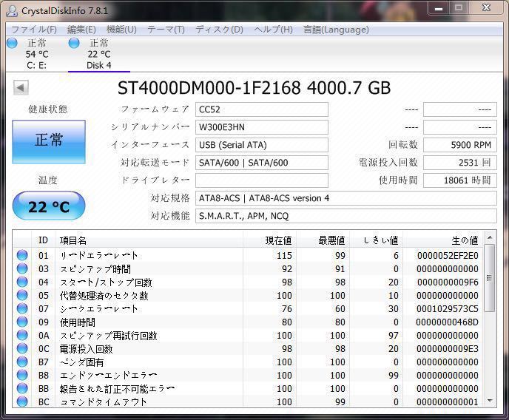Click the scroll up arrow of SMART list

tap(490, 238)
